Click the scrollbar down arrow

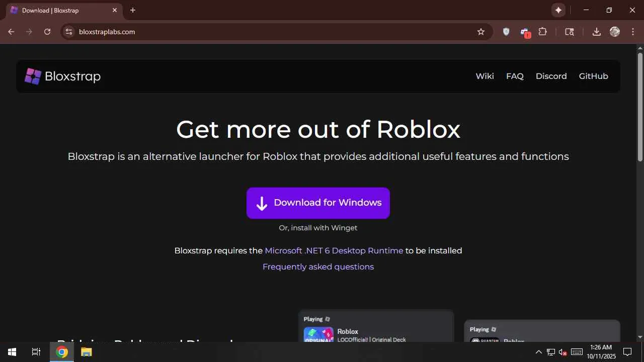(x=640, y=337)
